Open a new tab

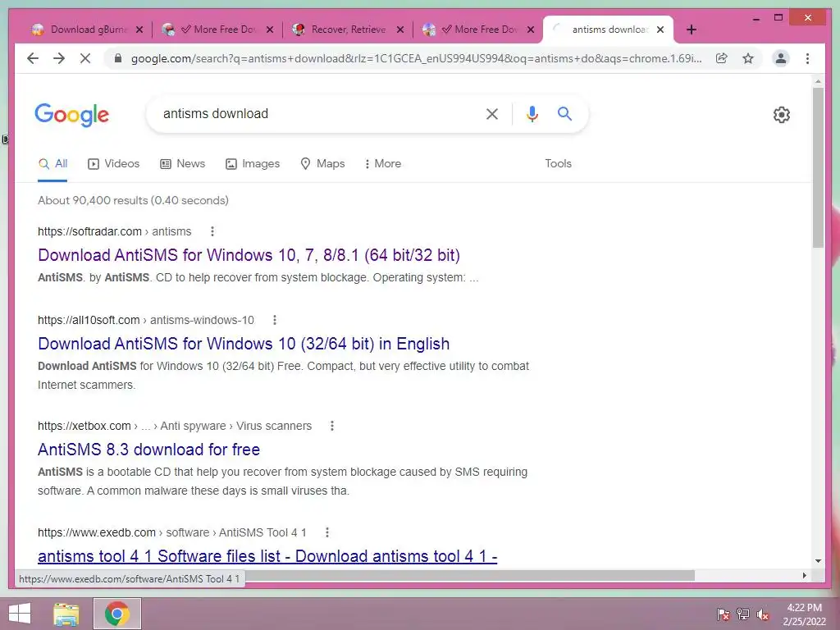point(691,30)
